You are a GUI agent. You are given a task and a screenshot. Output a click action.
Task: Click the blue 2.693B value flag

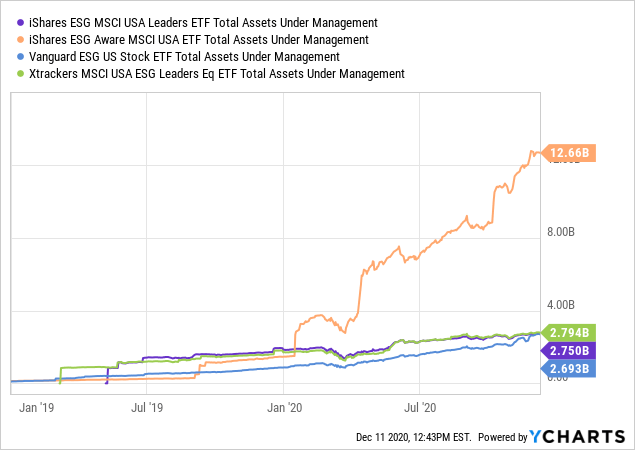569,369
